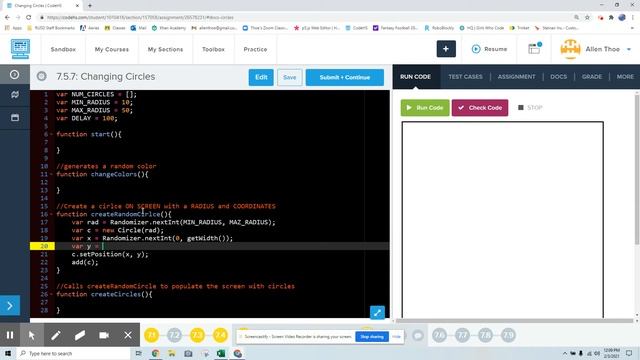This screenshot has width=640, height=360.
Task: Open the extensions puzzle icon
Action: tap(611, 18)
